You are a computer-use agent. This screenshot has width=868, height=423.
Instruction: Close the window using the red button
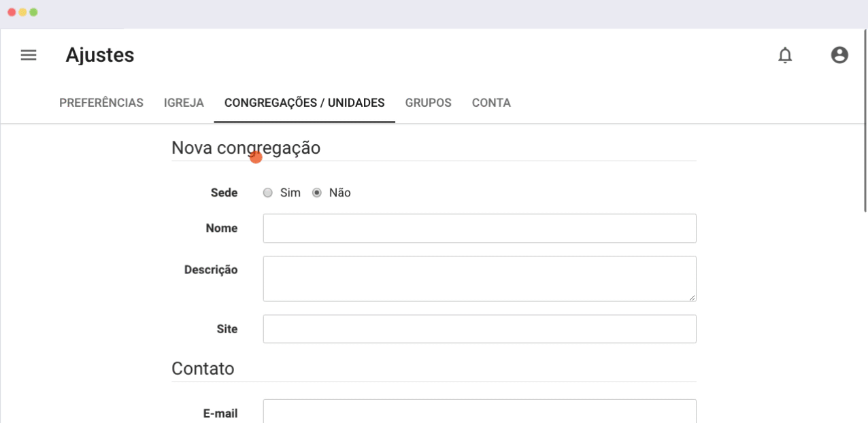[x=12, y=12]
